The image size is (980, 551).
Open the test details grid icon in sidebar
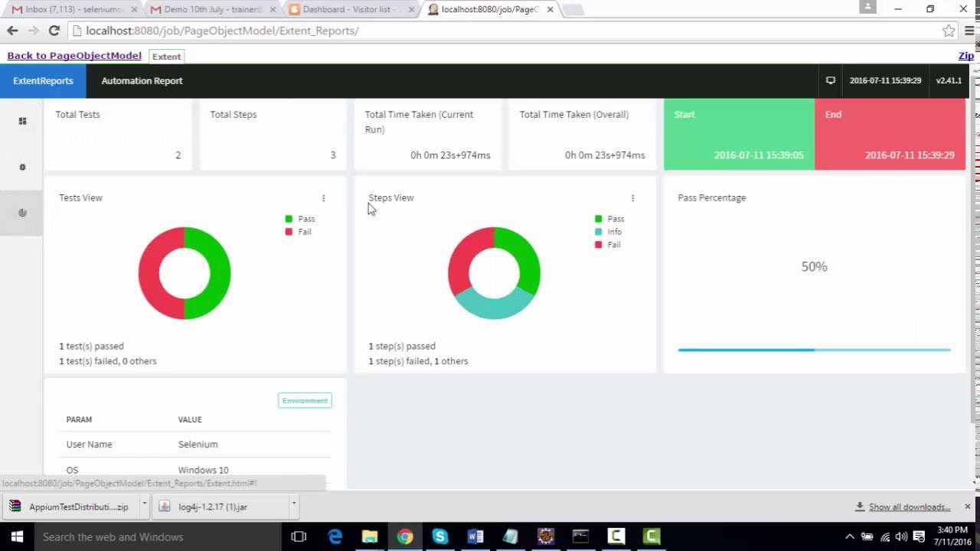click(22, 121)
